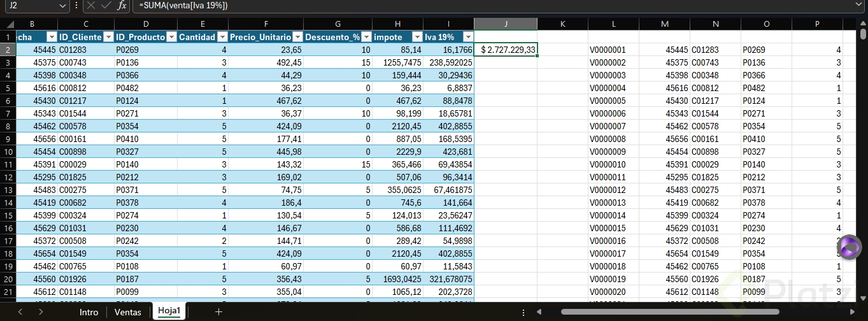Click the Iva cell 238,592025
The image size is (868, 321).
(448, 62)
